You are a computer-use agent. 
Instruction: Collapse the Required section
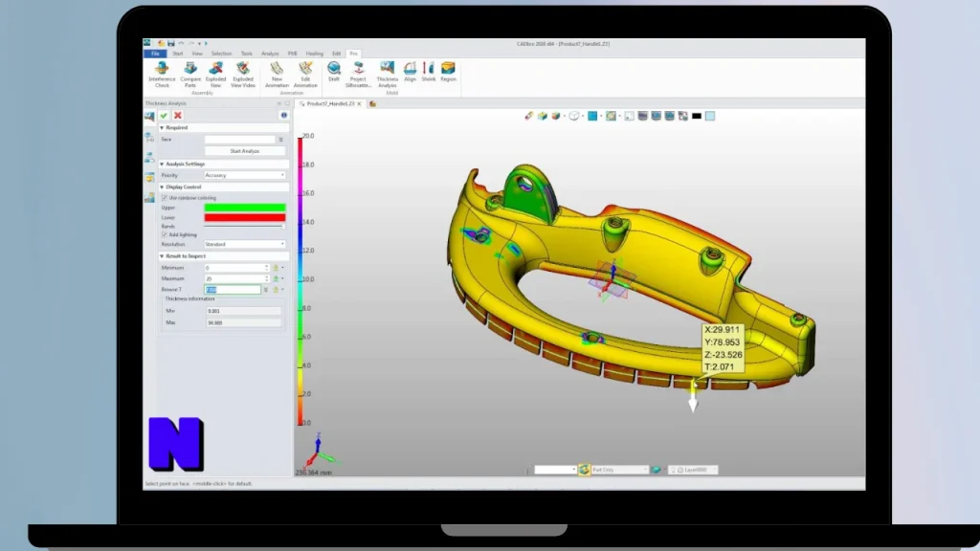[x=162, y=128]
